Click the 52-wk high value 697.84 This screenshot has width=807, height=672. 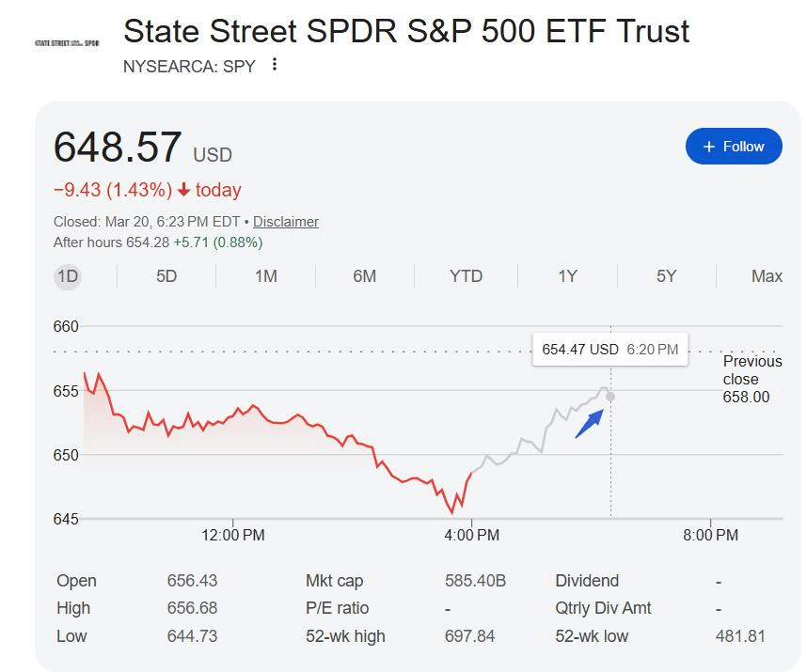tap(469, 636)
